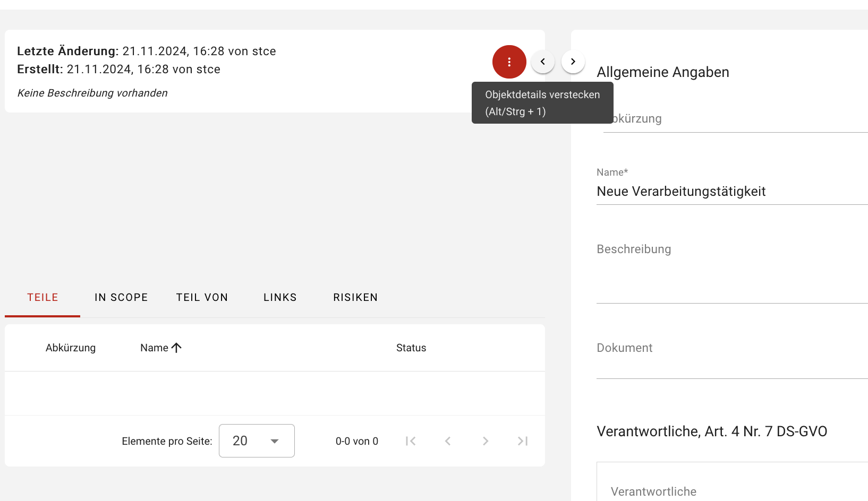Open the 'Elemente pro Seite' page size dropdown
The width and height of the screenshot is (868, 501).
point(256,440)
